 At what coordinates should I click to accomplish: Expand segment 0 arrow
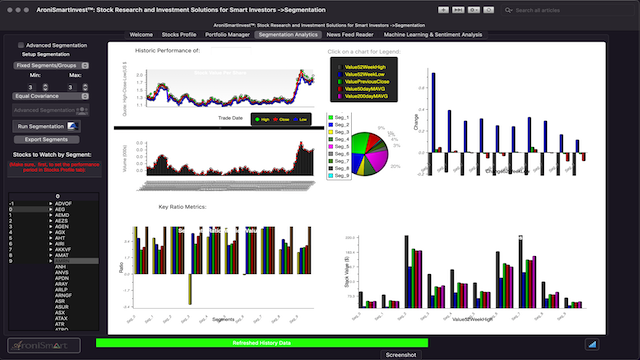[x=51, y=209]
